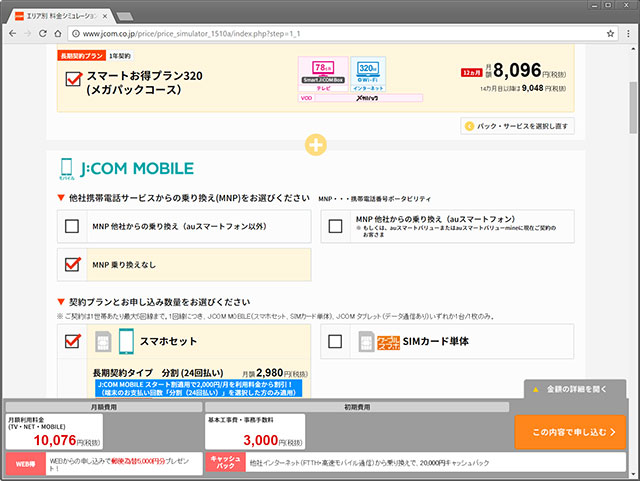Click the 3,000 initial fee amount
The width and height of the screenshot is (640, 481).
click(260, 440)
